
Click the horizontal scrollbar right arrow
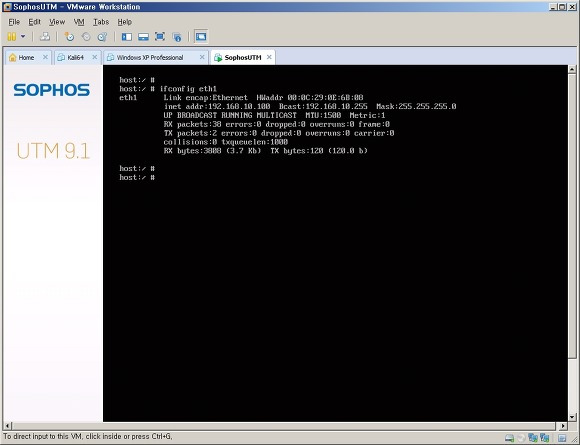563,426
